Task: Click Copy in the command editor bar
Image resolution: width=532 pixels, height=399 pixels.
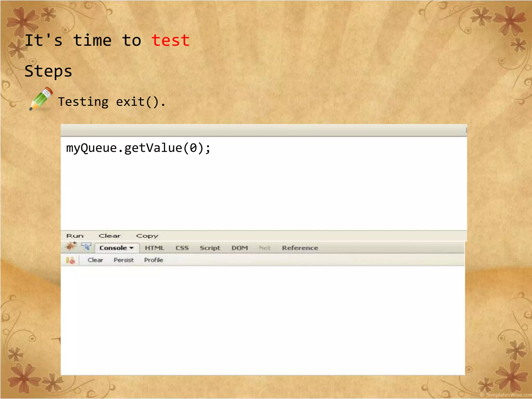Action: pyautogui.click(x=147, y=236)
